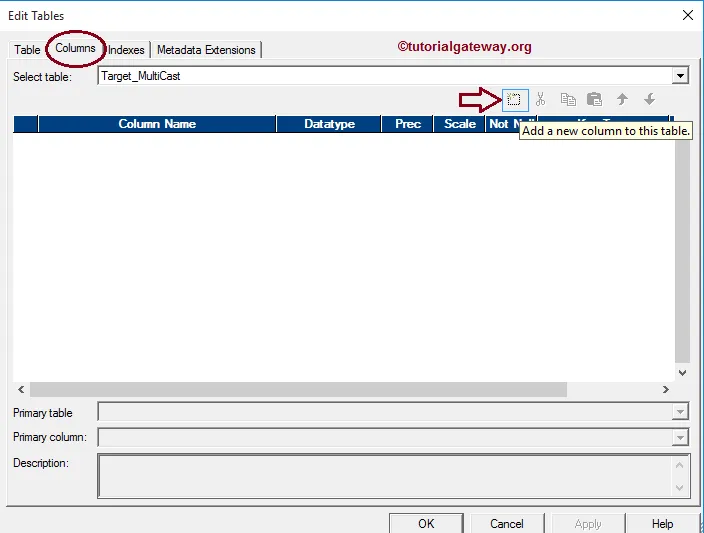Click the horizontal scrollbar thumb
Image resolution: width=704 pixels, height=533 pixels.
pyautogui.click(x=299, y=389)
